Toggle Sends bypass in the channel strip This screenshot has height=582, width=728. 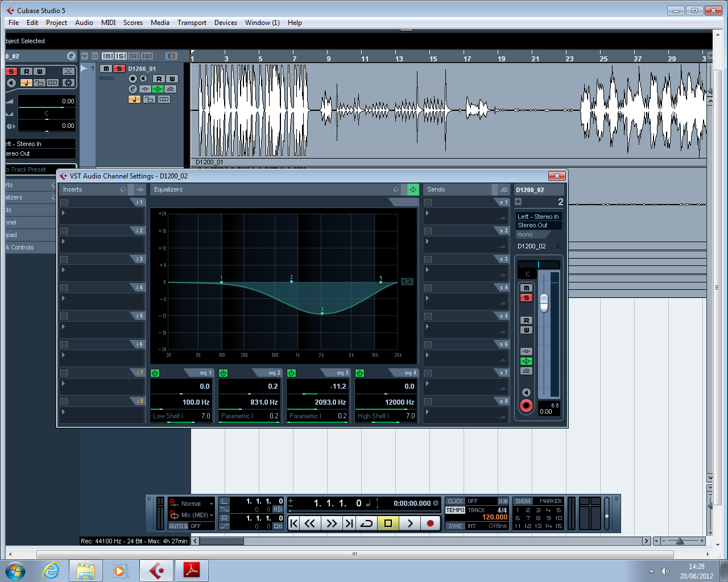pos(527,371)
